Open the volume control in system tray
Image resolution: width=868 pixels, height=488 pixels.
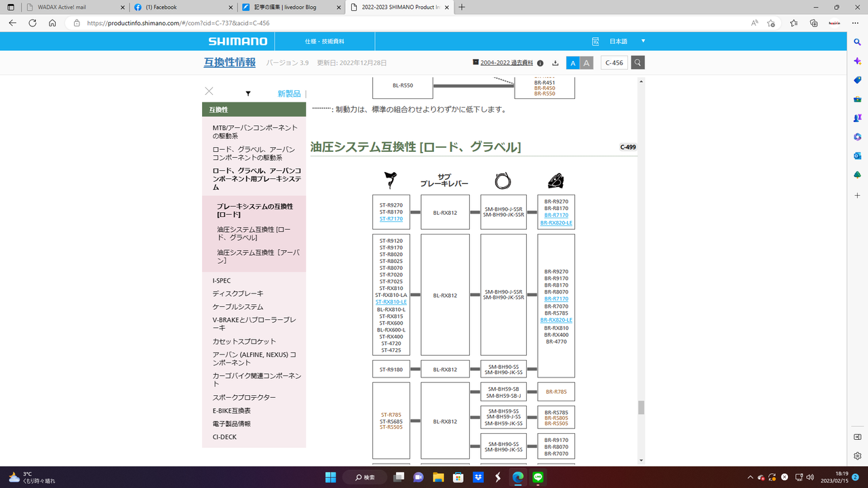point(810,477)
